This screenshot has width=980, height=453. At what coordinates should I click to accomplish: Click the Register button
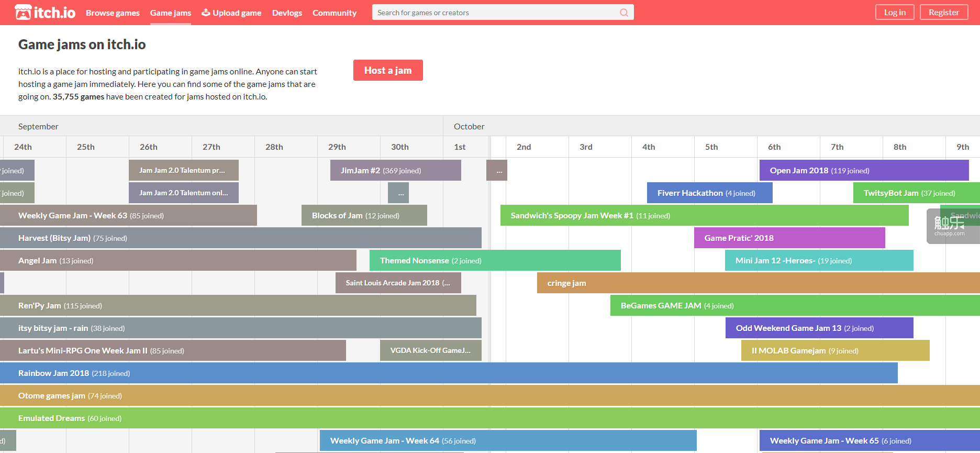[x=944, y=12]
